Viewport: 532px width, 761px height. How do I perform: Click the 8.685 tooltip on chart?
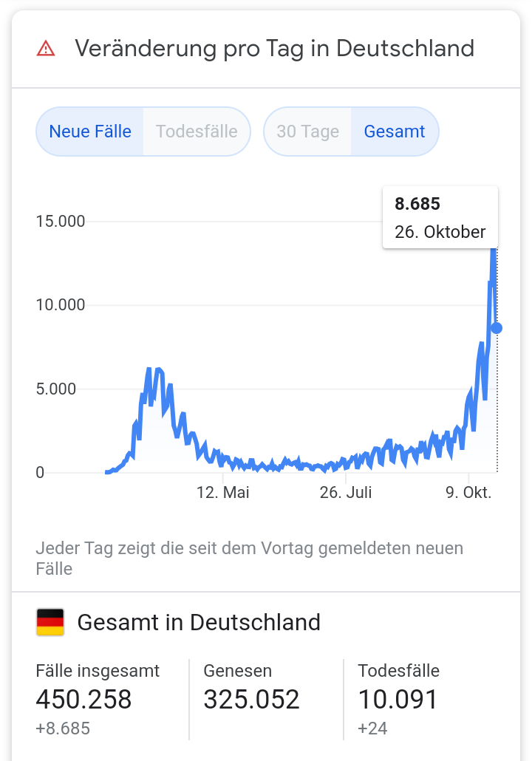440,217
